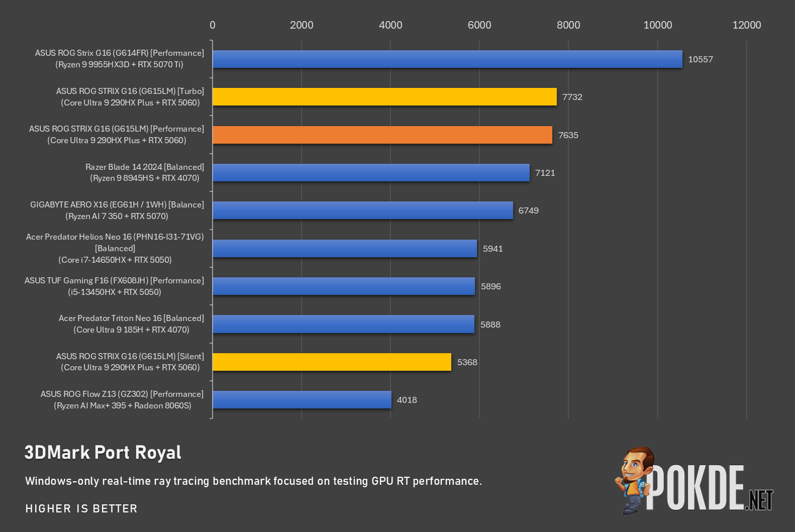Select the 8000 axis label

pos(568,25)
